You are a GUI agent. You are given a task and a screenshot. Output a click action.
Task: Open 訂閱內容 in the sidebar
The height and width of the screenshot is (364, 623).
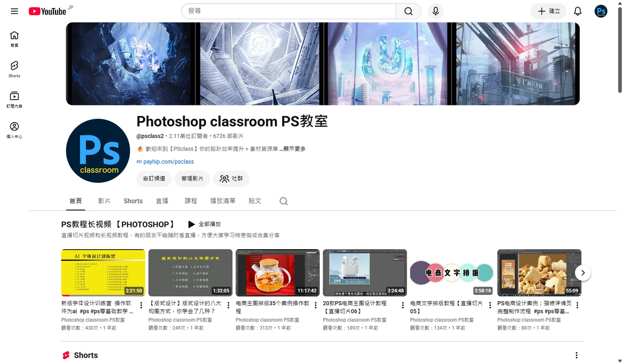[x=14, y=100]
